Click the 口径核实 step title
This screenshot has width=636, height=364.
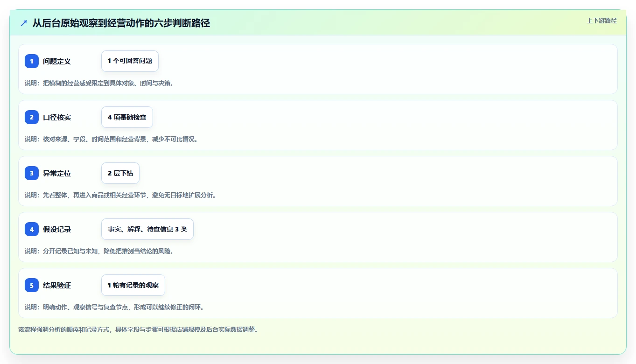[x=57, y=117]
